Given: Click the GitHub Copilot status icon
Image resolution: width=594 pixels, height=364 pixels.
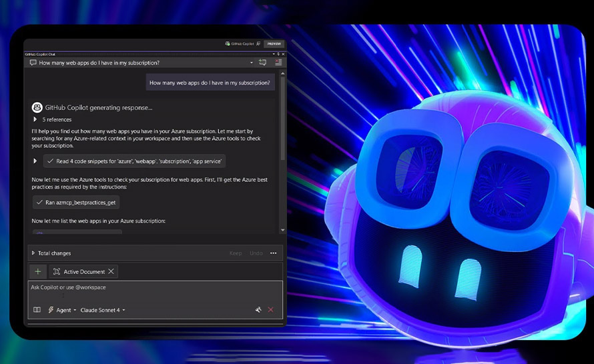Looking at the screenshot, I should point(228,44).
